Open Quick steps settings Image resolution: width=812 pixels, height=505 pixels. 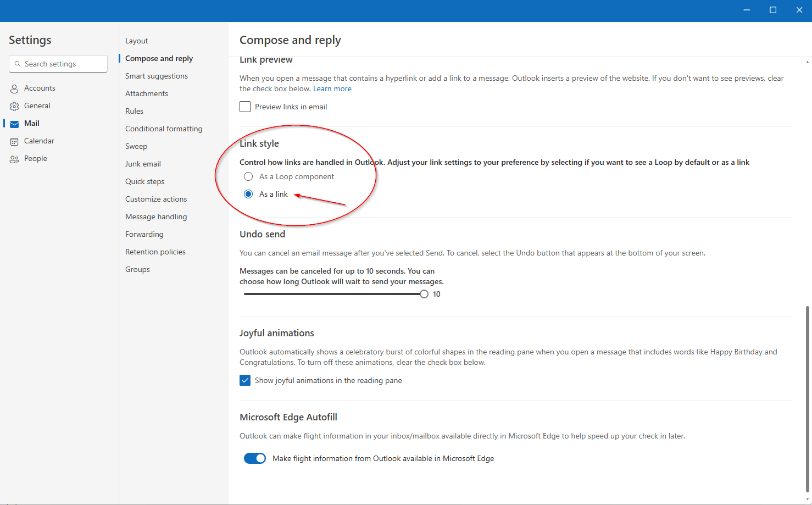point(144,181)
